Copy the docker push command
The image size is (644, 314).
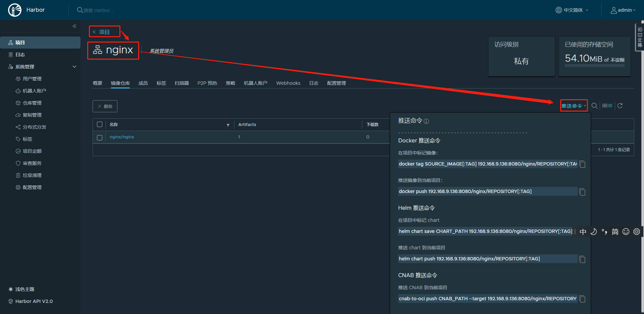click(x=582, y=192)
